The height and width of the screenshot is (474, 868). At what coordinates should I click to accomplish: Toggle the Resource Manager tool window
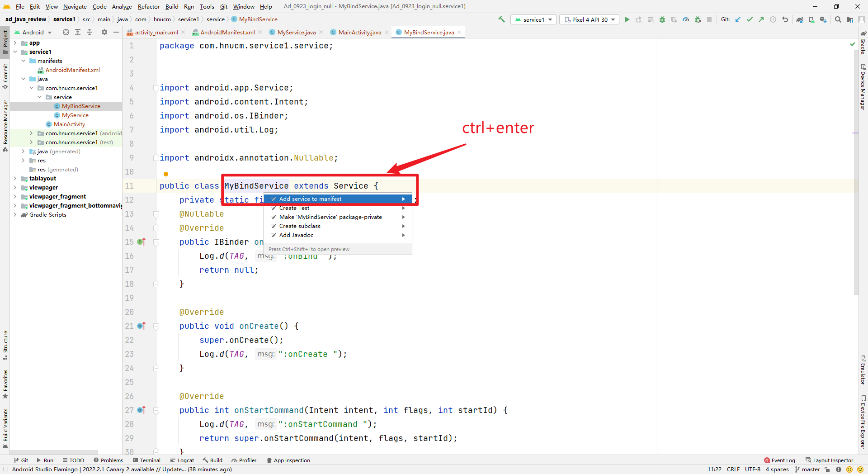point(5,125)
